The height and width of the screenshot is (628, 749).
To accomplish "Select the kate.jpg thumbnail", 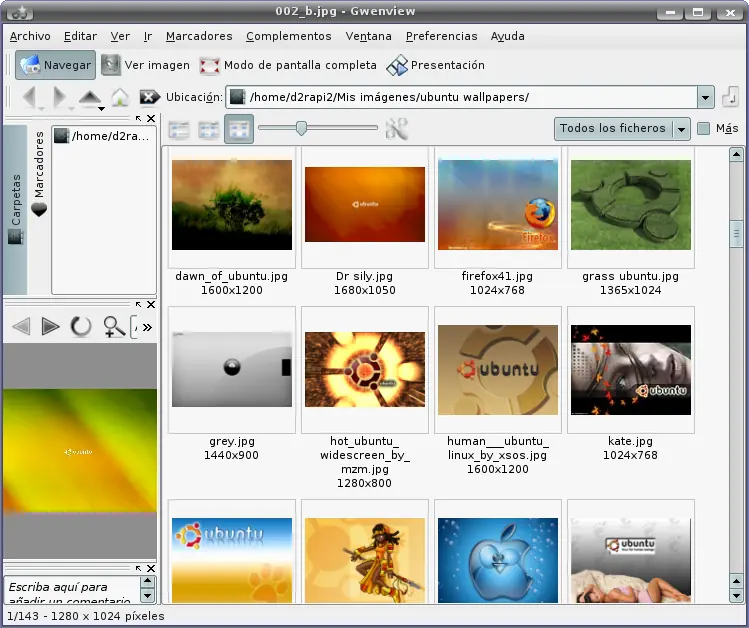I will coord(631,370).
